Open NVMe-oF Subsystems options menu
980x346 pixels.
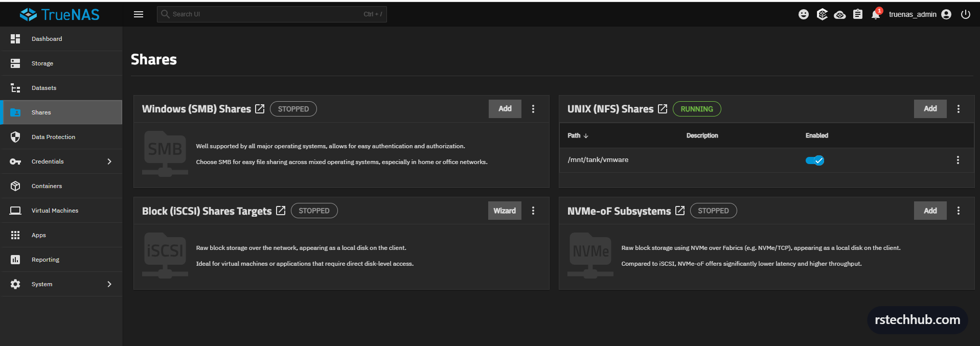[959, 211]
